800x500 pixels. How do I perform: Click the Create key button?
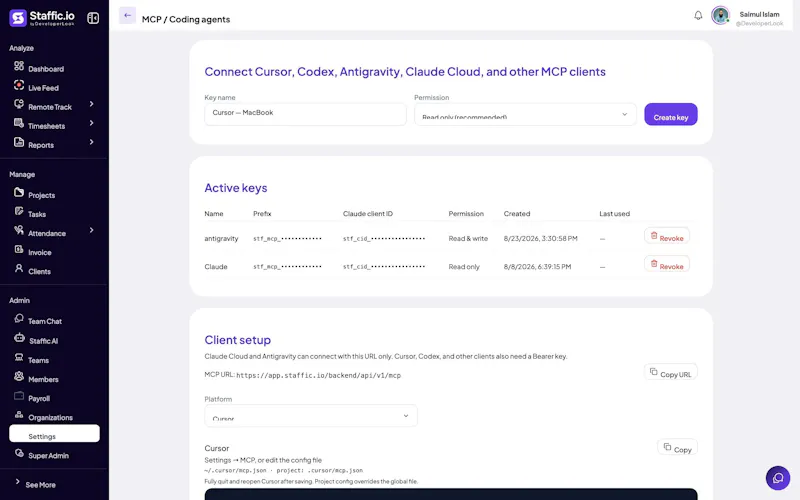[x=670, y=114]
